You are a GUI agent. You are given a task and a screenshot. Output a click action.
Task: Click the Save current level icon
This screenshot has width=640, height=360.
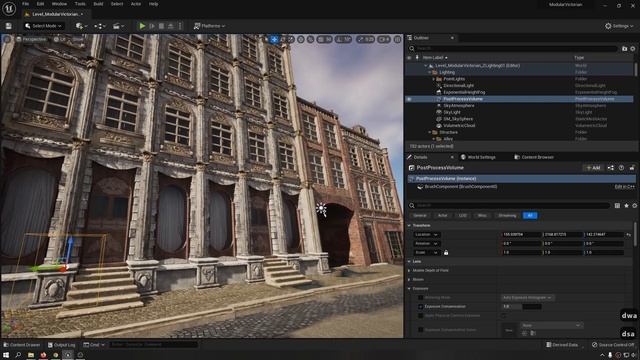(x=9, y=26)
